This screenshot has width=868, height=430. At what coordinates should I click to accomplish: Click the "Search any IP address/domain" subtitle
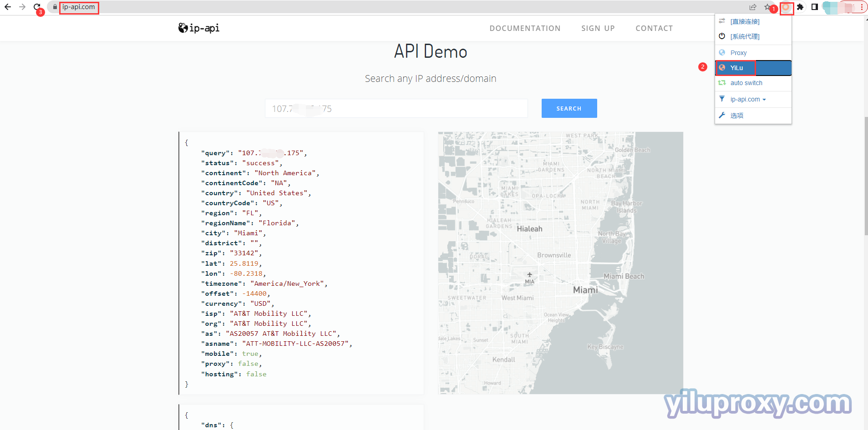pyautogui.click(x=431, y=78)
